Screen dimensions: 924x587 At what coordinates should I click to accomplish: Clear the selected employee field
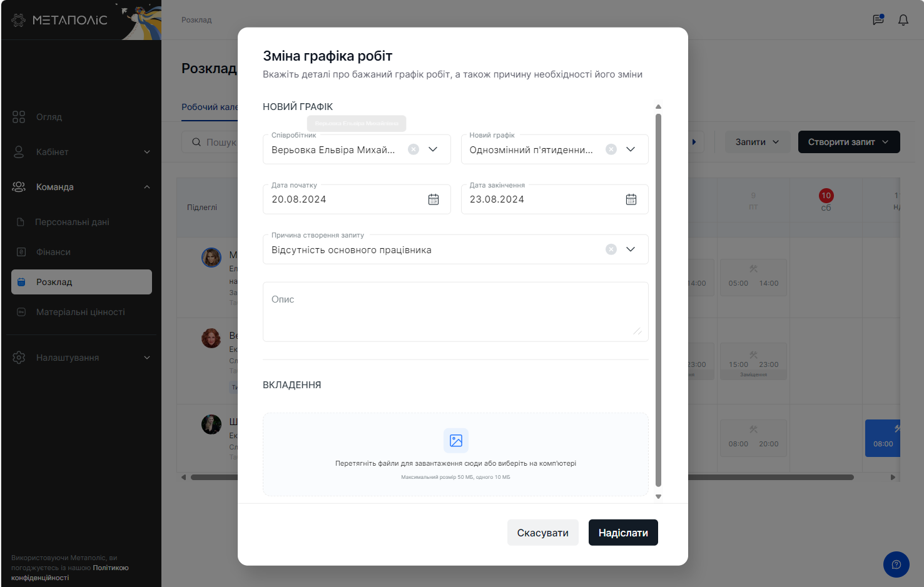tap(414, 149)
